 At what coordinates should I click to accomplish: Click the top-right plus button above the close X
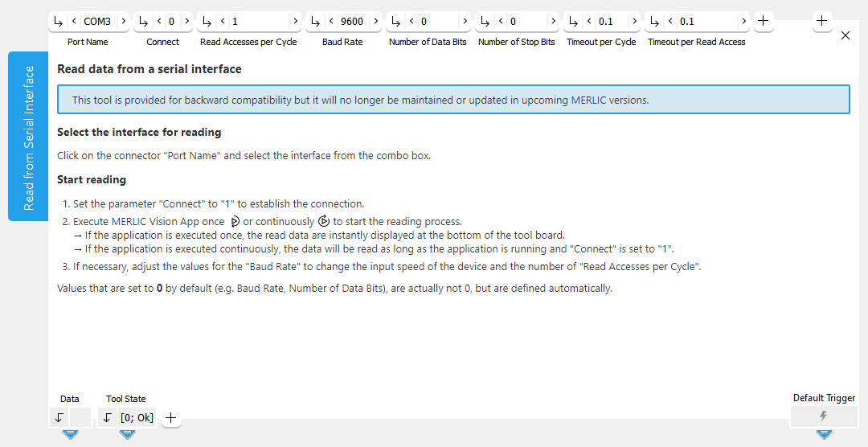click(x=821, y=21)
